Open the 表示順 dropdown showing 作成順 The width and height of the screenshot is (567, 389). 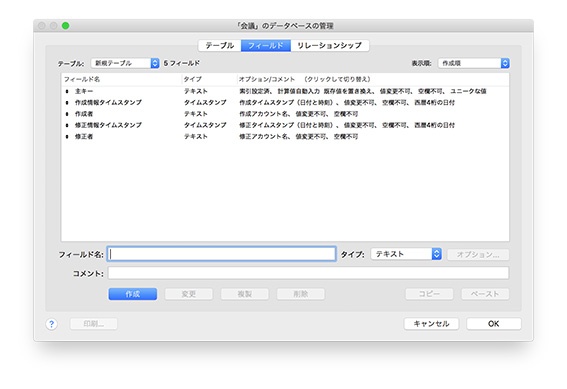pyautogui.click(x=474, y=63)
